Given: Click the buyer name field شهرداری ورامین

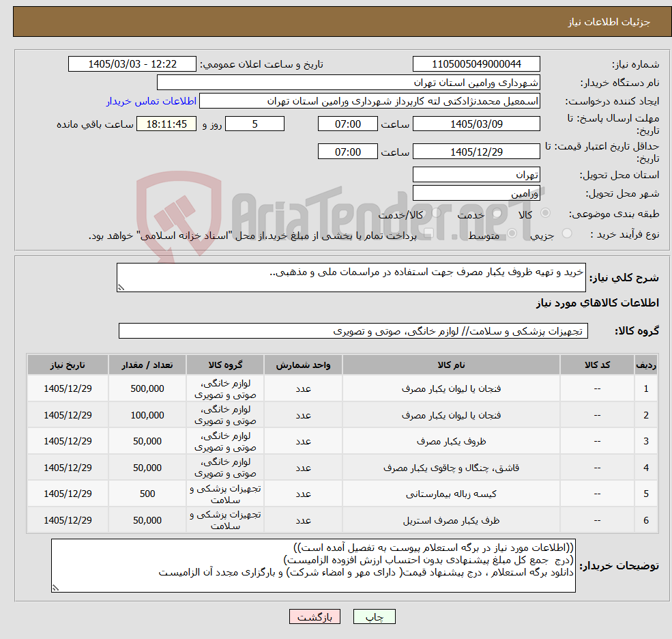Looking at the screenshot, I should tap(349, 83).
